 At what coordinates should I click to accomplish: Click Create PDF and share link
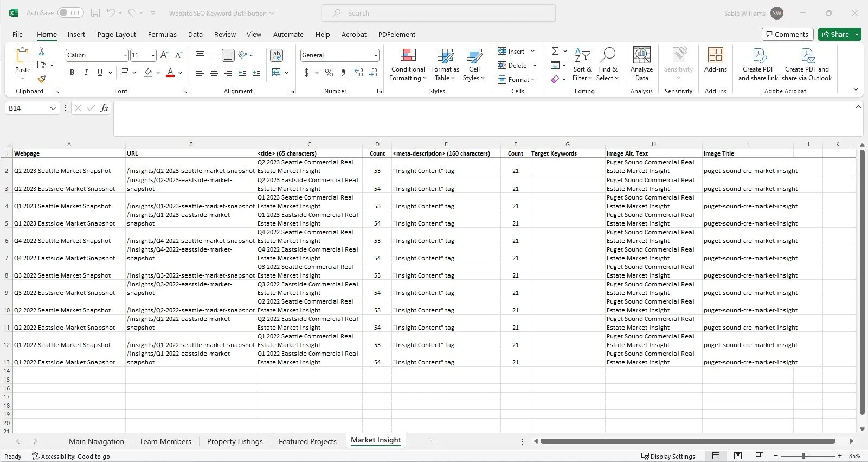[758, 64]
